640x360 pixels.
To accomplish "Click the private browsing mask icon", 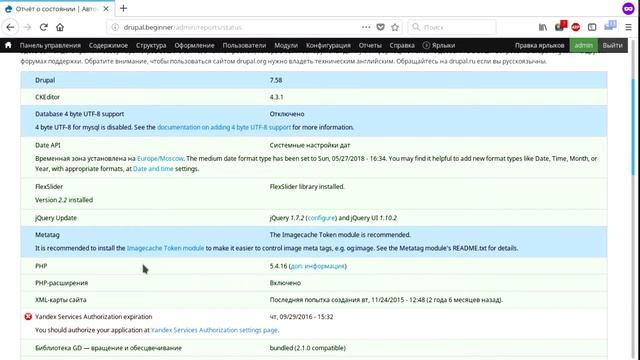I will pos(628,8).
